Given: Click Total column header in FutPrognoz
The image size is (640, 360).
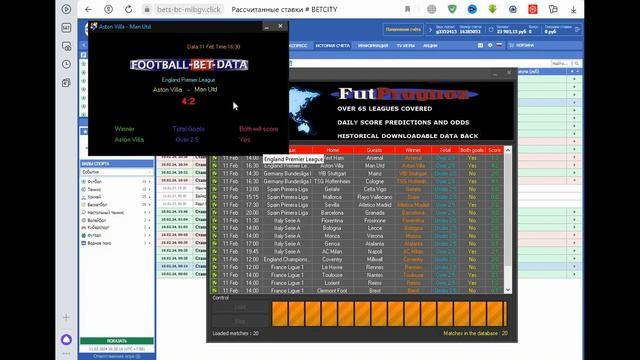Looking at the screenshot, I should coord(445,150).
